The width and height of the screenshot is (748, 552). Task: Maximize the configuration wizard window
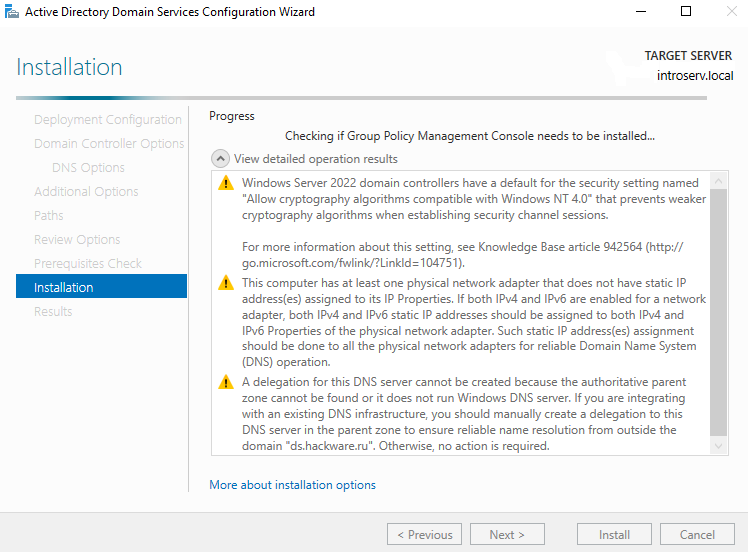pos(686,12)
